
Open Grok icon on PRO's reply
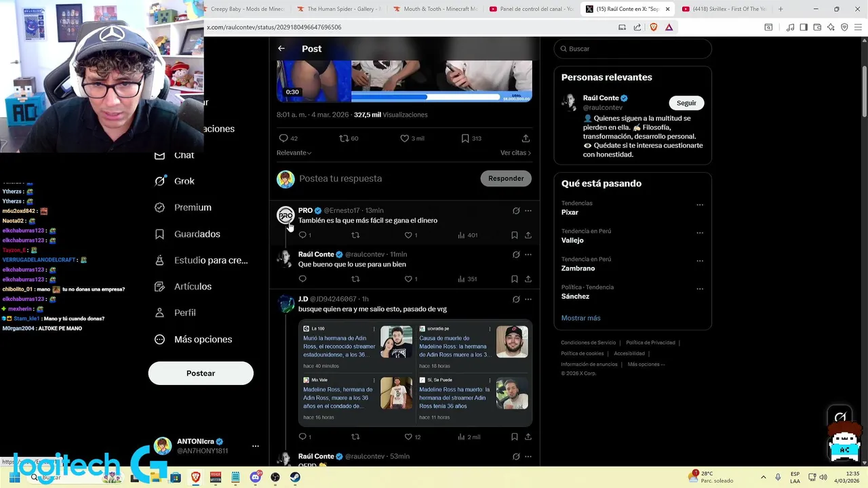(516, 211)
